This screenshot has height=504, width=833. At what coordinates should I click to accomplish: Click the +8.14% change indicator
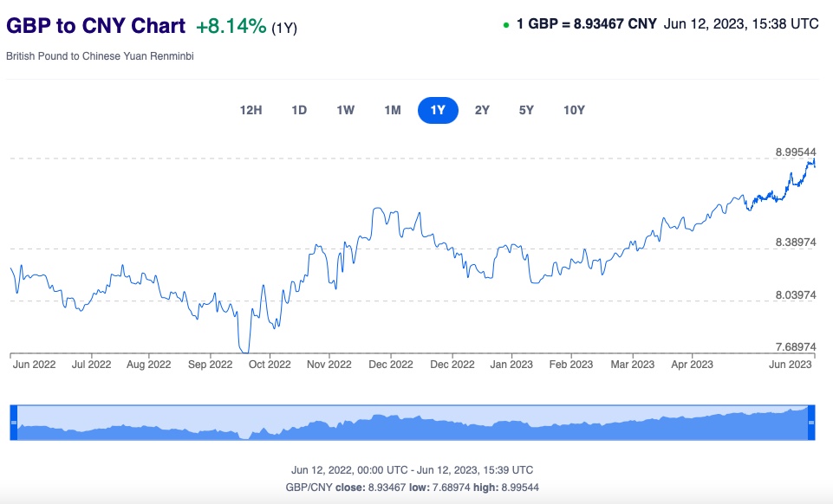coord(231,26)
